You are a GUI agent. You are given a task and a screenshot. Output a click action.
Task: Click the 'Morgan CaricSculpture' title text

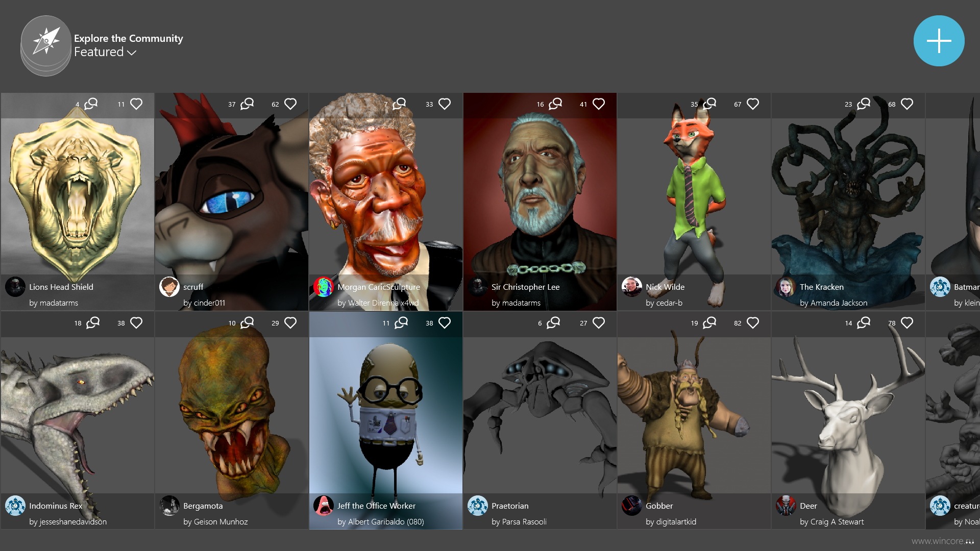coord(379,287)
